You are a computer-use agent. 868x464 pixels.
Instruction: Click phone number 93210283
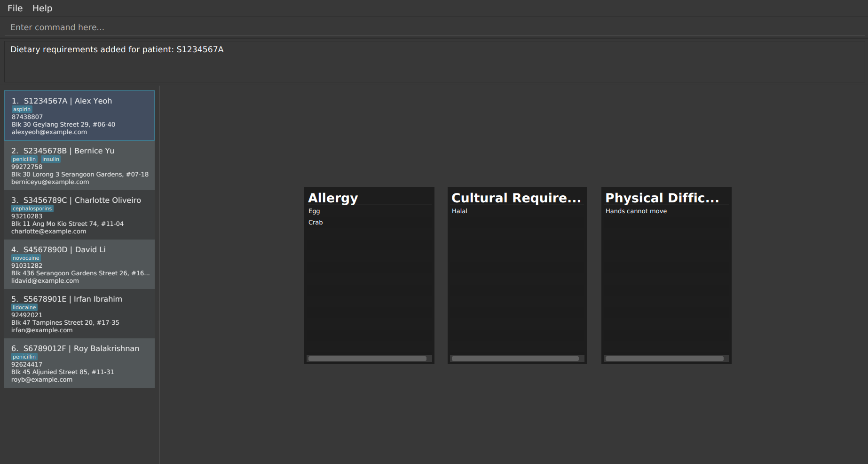click(27, 216)
